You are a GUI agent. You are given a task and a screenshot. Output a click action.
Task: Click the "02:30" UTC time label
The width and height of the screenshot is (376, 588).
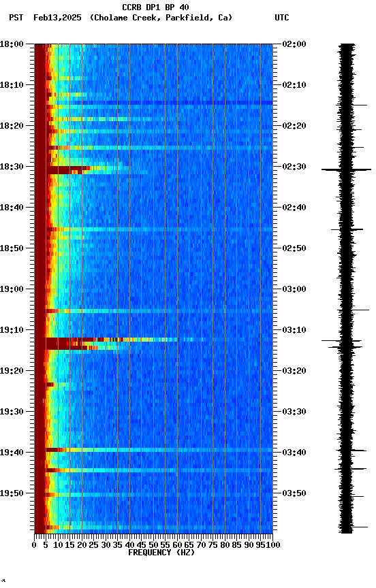(294, 167)
